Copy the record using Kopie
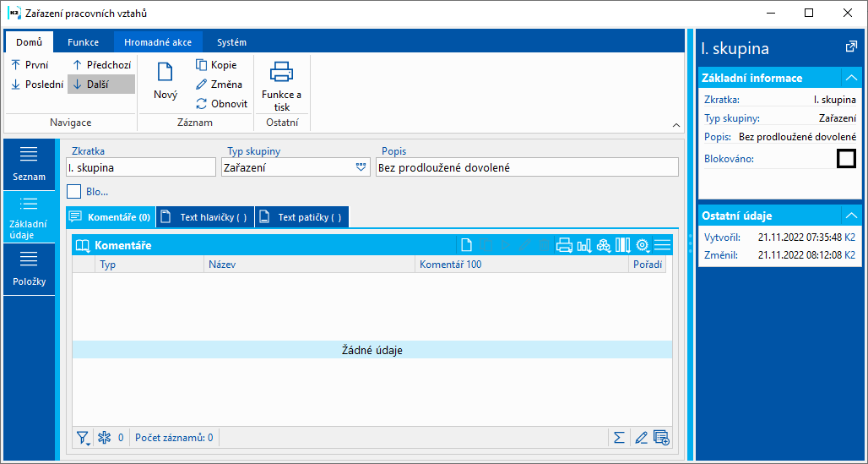This screenshot has width=868, height=464. [x=216, y=65]
